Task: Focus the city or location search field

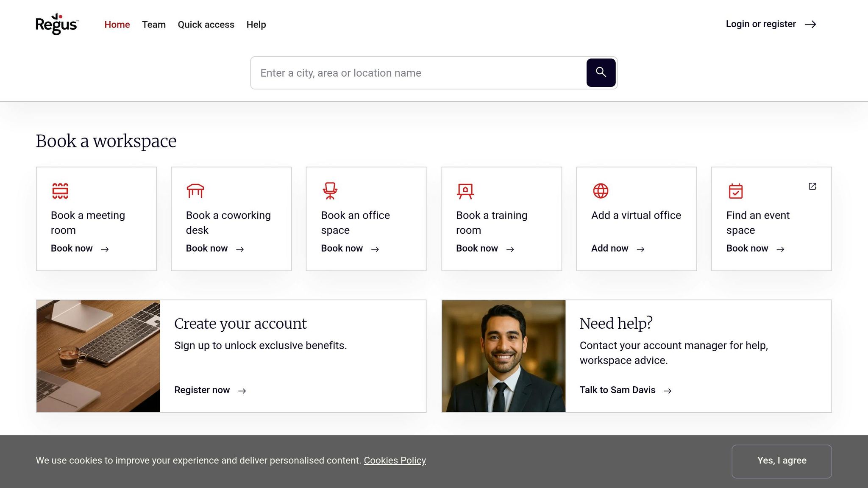Action: pos(418,73)
